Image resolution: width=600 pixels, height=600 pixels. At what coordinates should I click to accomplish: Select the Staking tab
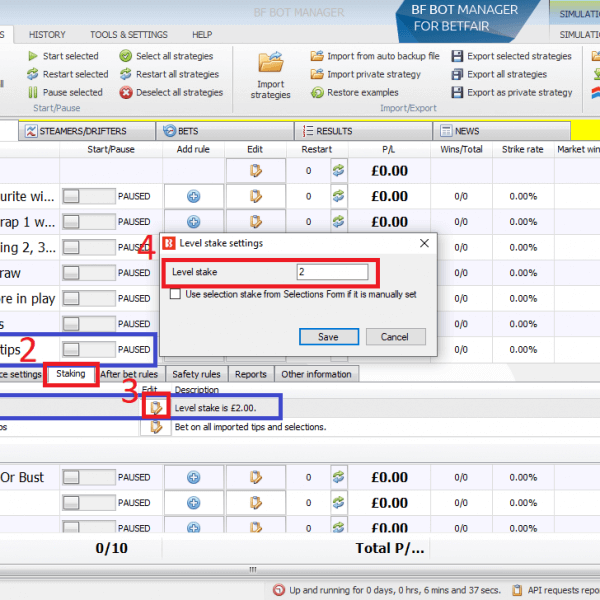(71, 374)
